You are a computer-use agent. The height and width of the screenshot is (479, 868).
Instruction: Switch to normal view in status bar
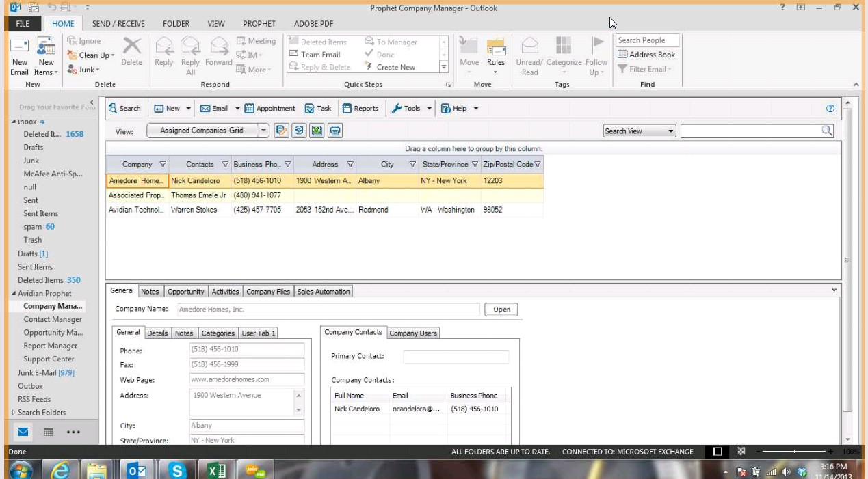pyautogui.click(x=718, y=452)
